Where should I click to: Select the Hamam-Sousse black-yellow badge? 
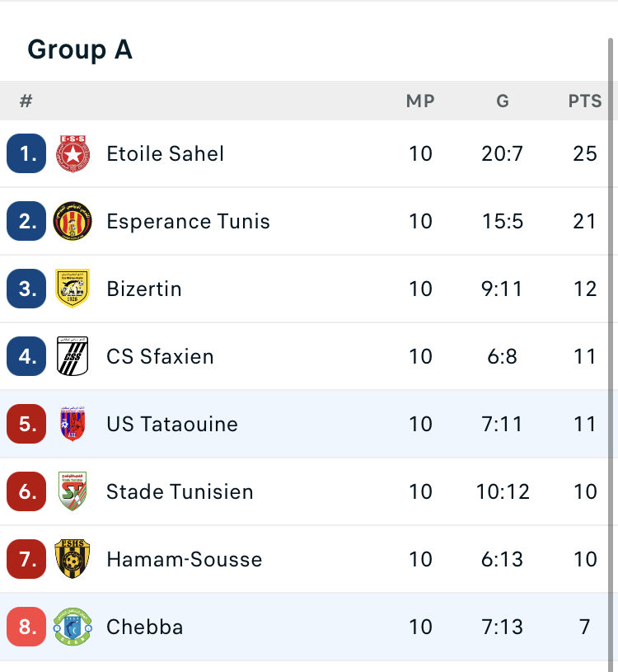(x=73, y=559)
